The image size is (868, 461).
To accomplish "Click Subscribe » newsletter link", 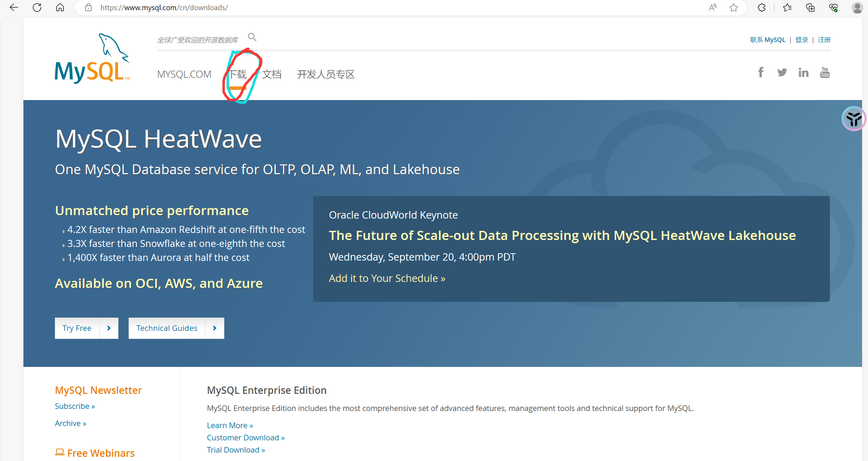I will click(x=75, y=406).
